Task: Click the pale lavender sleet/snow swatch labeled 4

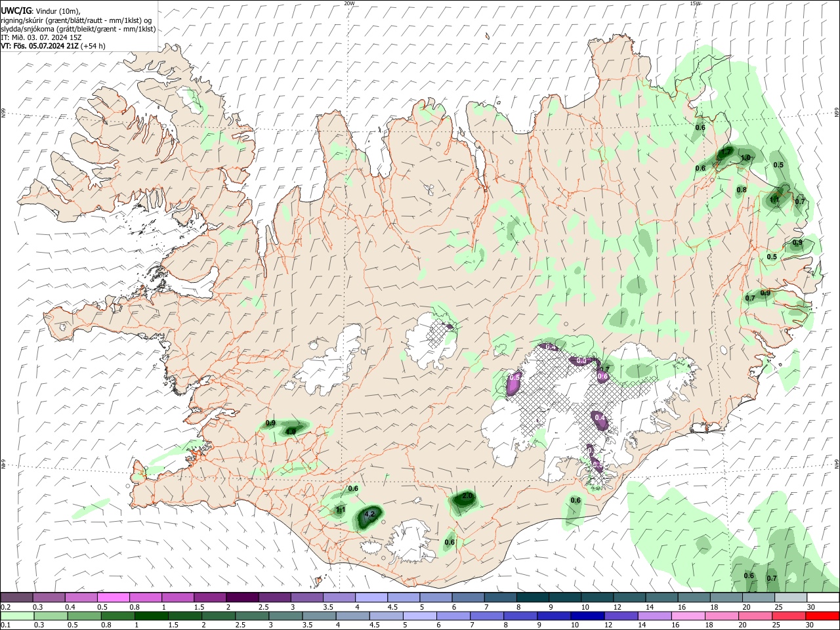Action: pos(371,597)
